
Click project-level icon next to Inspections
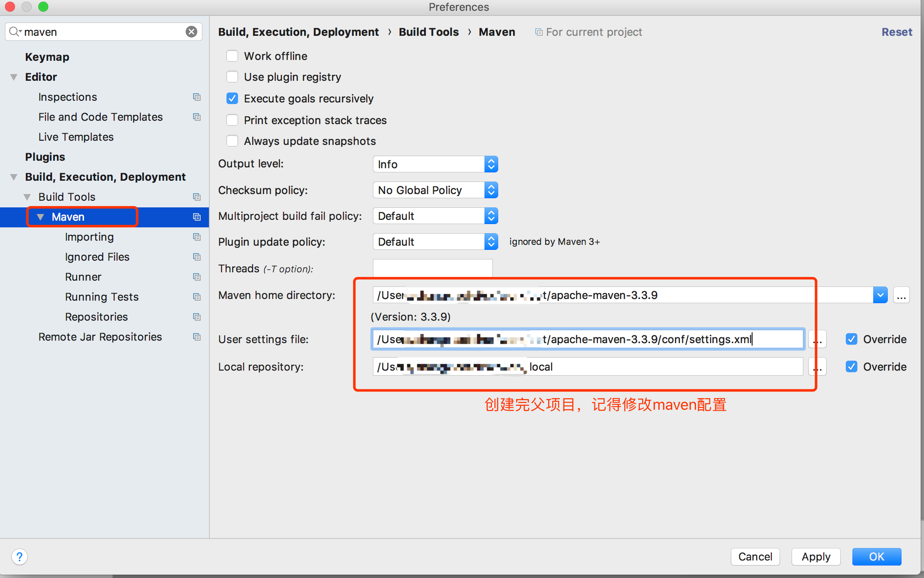(197, 97)
